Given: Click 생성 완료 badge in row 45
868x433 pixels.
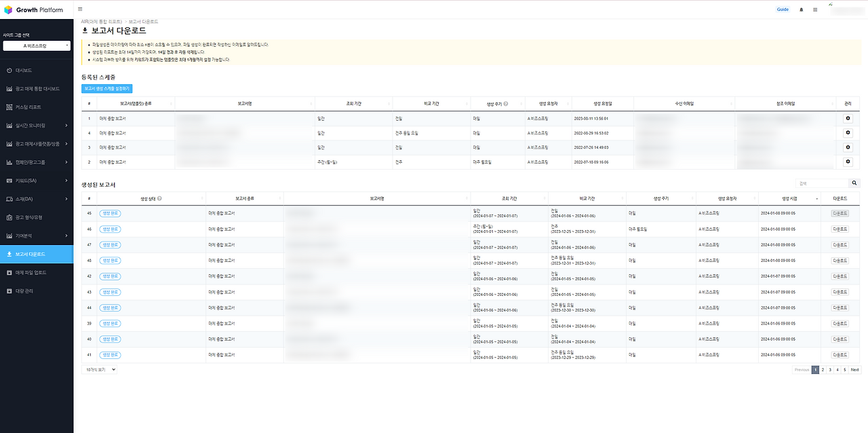Looking at the screenshot, I should click(110, 213).
